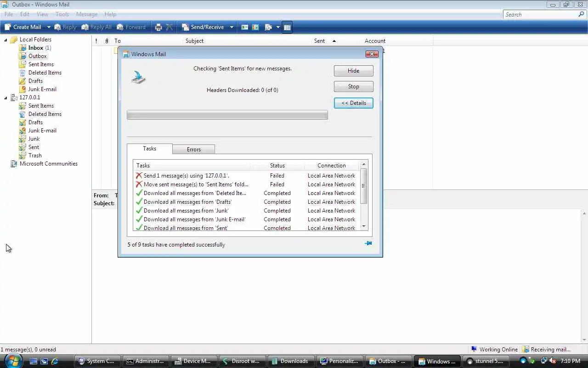Click the << Details button
Viewport: 588px width, 368px height.
pyautogui.click(x=353, y=103)
